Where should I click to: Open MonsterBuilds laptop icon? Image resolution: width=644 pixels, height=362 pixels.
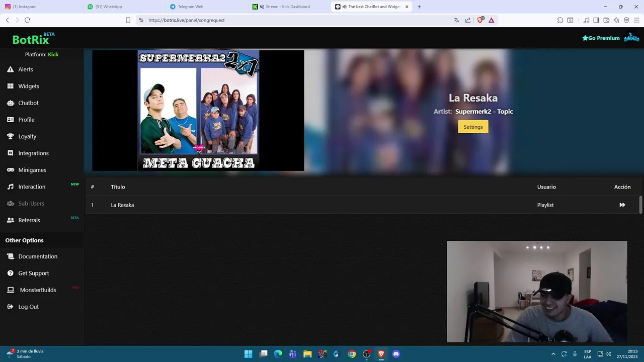click(10, 290)
